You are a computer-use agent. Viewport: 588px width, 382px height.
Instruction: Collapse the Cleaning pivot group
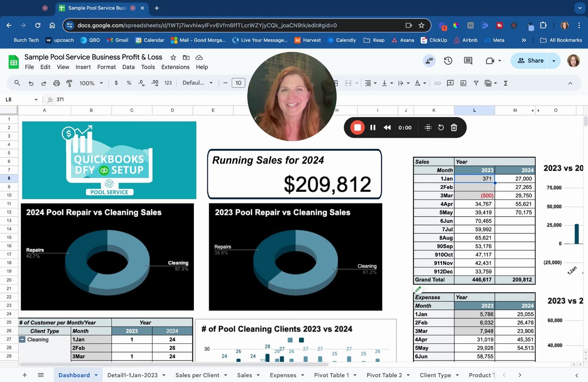(22, 339)
